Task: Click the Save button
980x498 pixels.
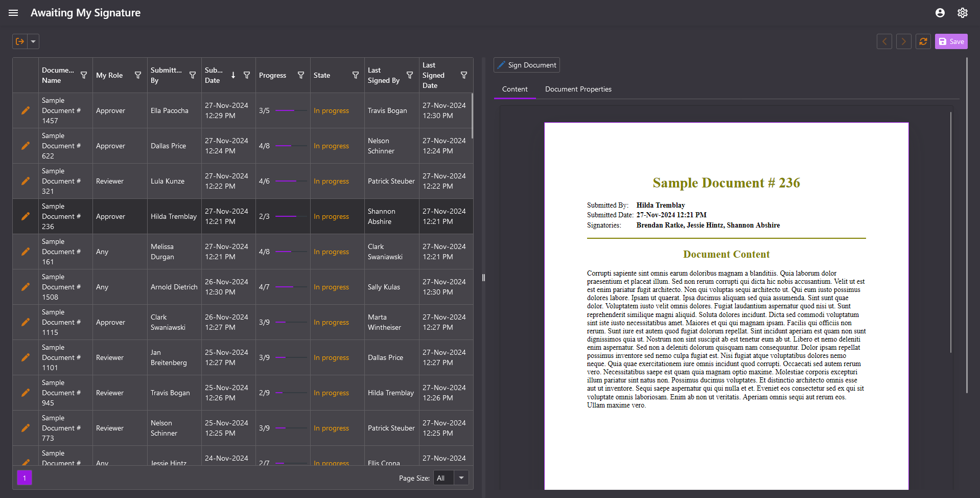Action: point(951,41)
